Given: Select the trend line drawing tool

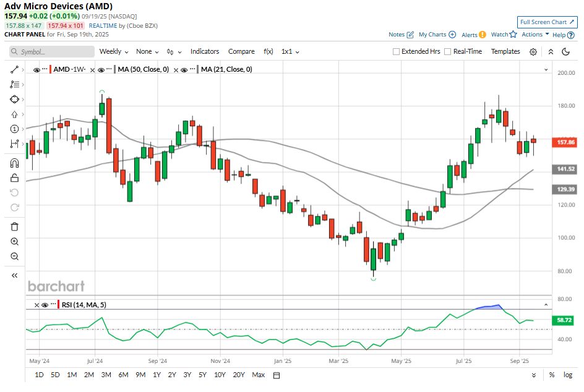Looking at the screenshot, I should click(x=14, y=70).
